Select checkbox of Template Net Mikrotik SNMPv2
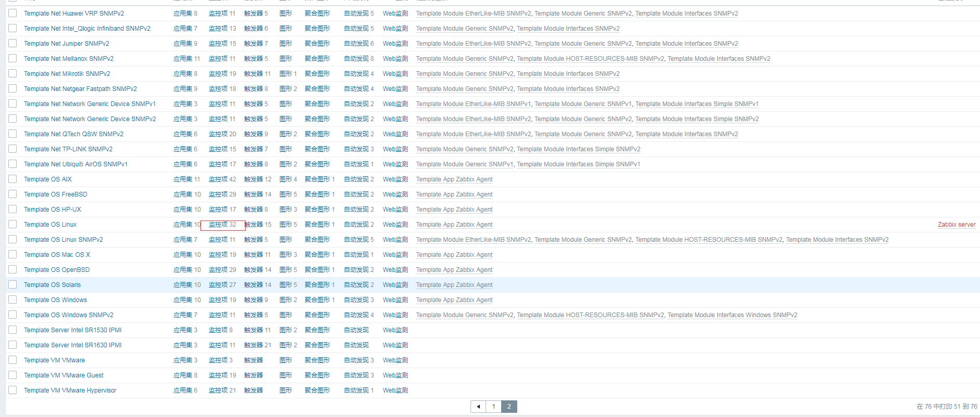This screenshot has width=980, height=417. coord(12,73)
